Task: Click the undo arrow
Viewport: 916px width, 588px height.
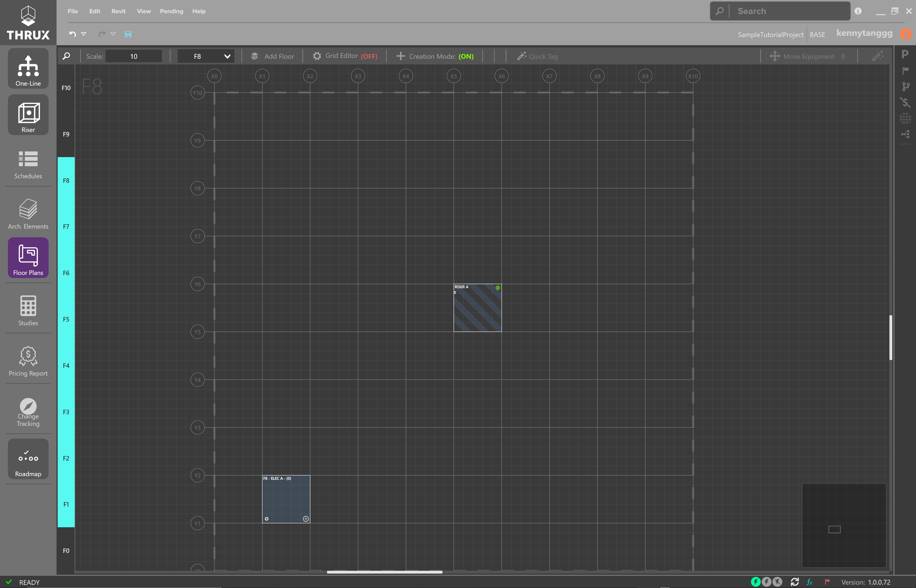Action: [73, 34]
